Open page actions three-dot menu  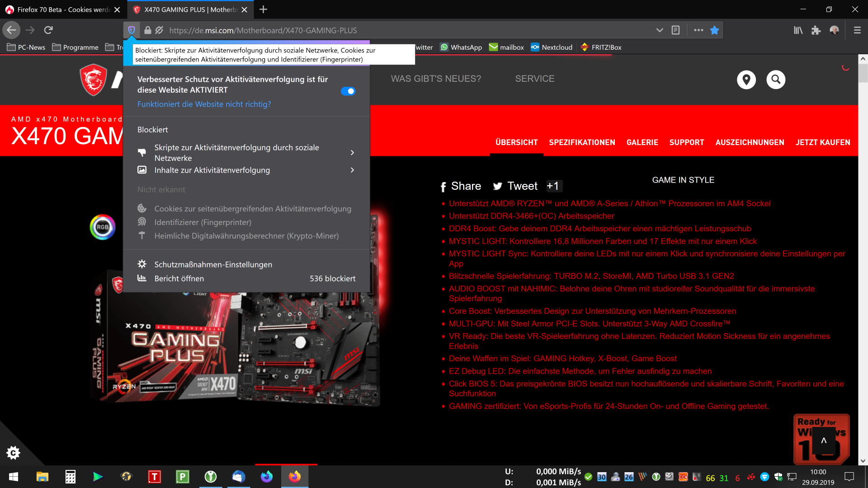coord(698,30)
